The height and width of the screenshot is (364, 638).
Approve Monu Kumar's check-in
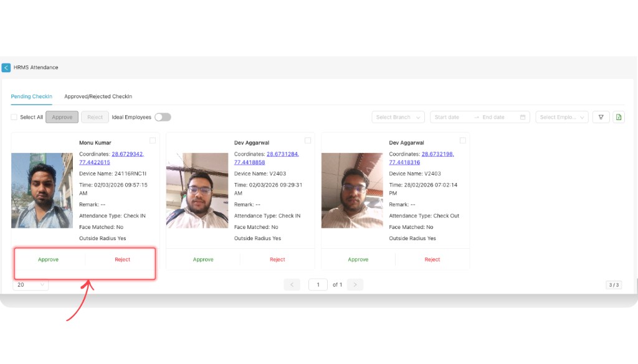(x=48, y=259)
